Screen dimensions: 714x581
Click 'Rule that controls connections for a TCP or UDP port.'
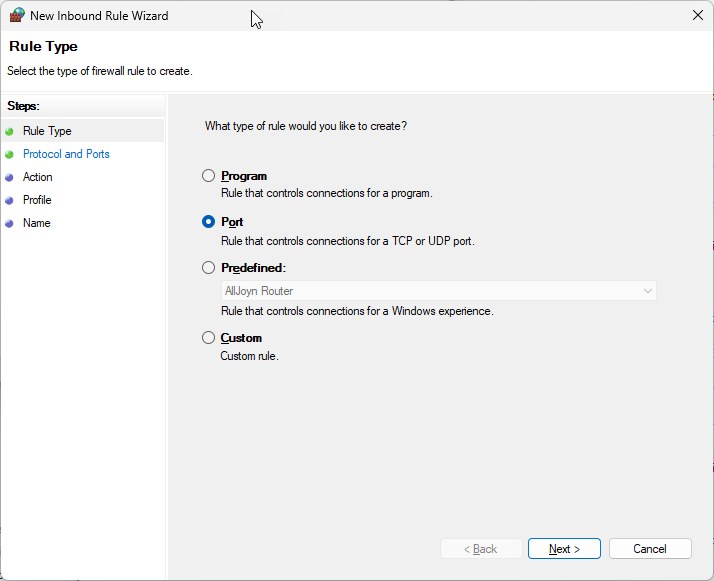pos(347,241)
